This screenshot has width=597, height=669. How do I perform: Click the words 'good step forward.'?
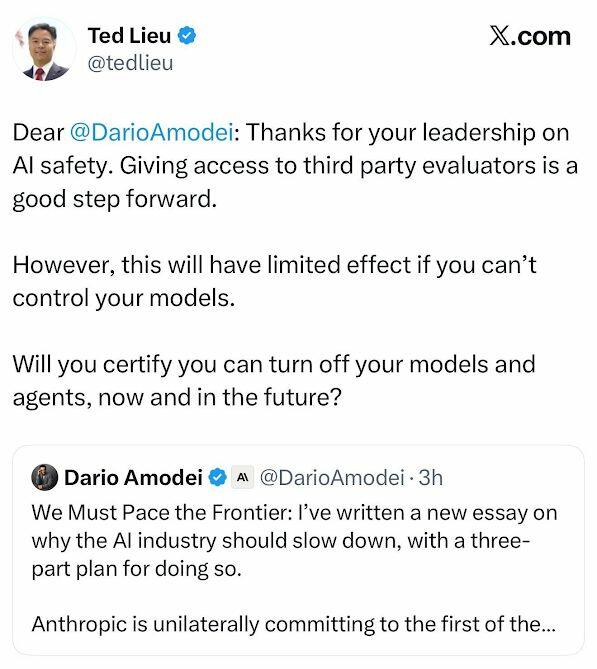[115, 199]
